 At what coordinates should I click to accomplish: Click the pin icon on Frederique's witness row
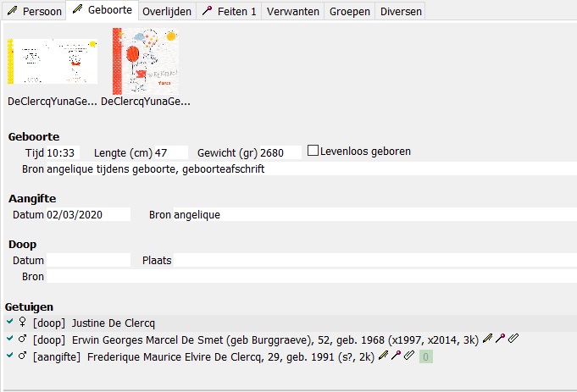396,356
